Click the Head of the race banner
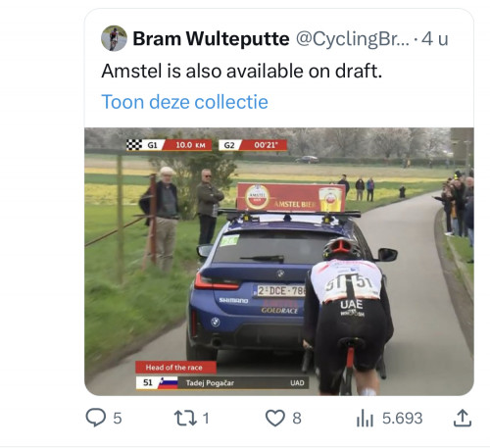 tap(175, 368)
